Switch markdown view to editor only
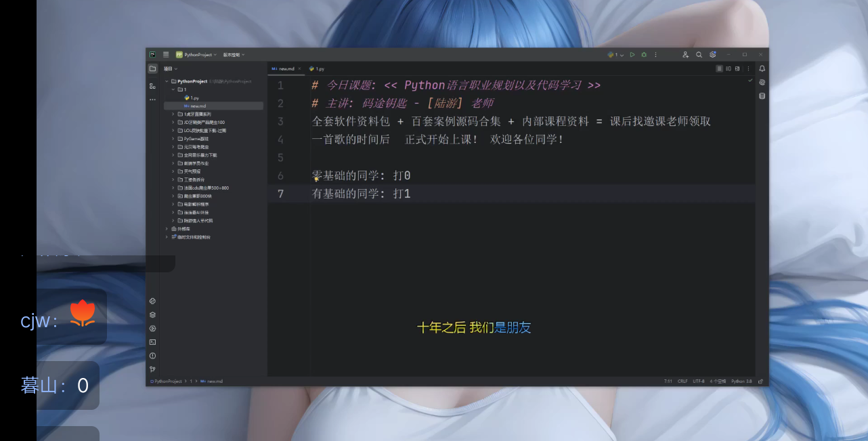The image size is (868, 441). point(719,68)
